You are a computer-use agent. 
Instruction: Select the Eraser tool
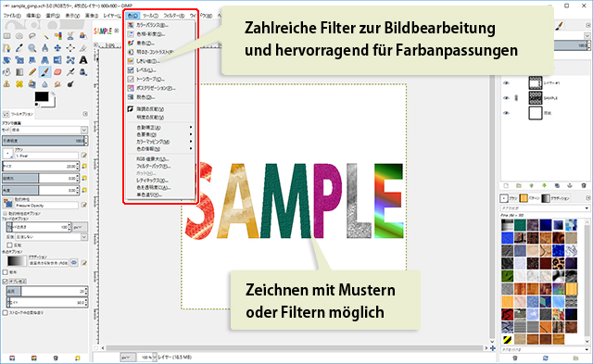coord(57,72)
